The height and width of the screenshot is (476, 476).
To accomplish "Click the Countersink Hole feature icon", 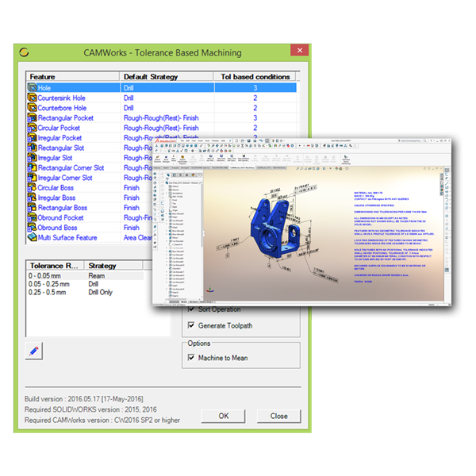I will 33,98.
